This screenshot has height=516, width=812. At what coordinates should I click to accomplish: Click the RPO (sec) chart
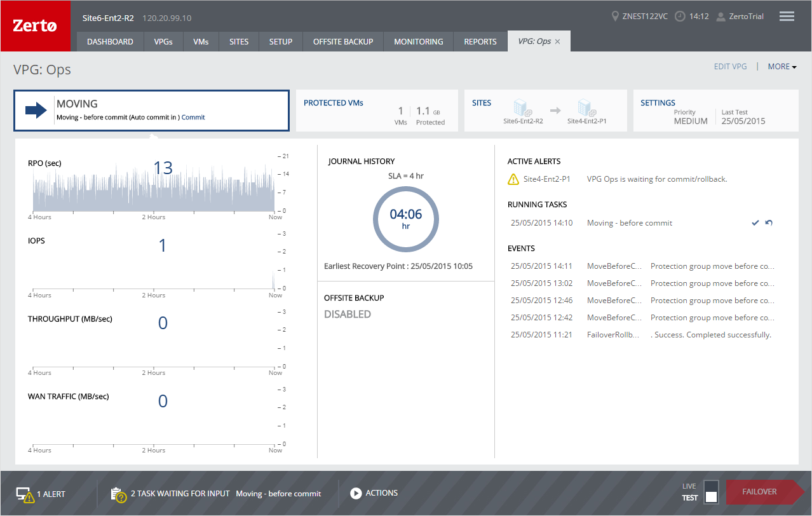(153, 187)
